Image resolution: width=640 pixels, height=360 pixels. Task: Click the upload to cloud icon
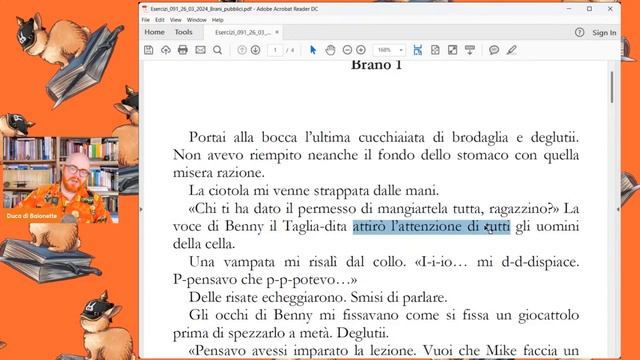(x=166, y=50)
